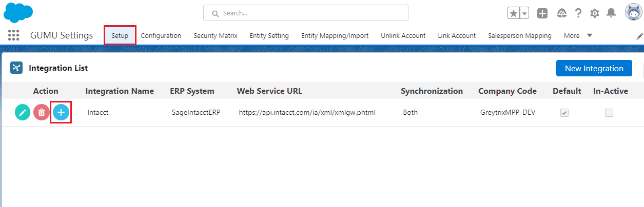Click the New Integration button
This screenshot has height=207, width=644.
(x=594, y=68)
